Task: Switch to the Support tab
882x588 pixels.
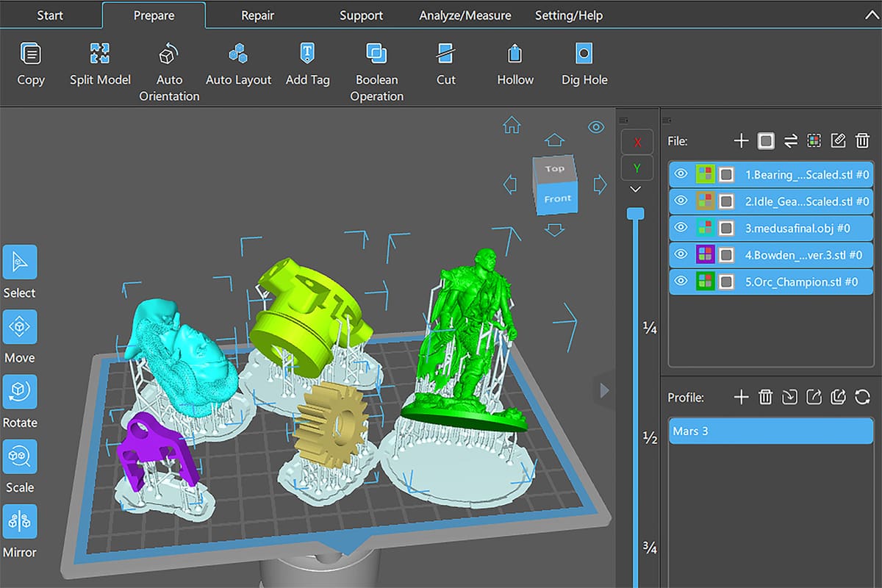Action: (x=361, y=15)
